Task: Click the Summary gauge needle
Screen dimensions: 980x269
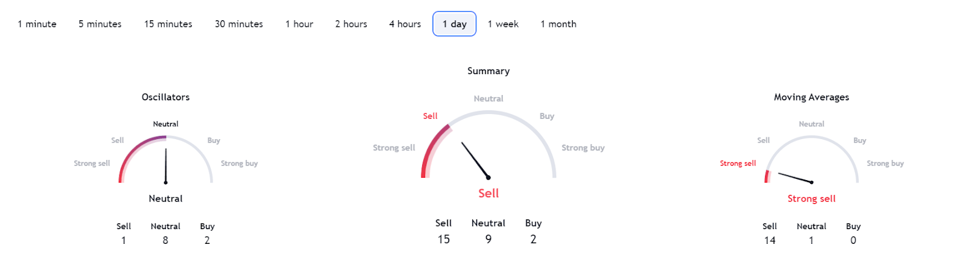Action: pos(475,161)
